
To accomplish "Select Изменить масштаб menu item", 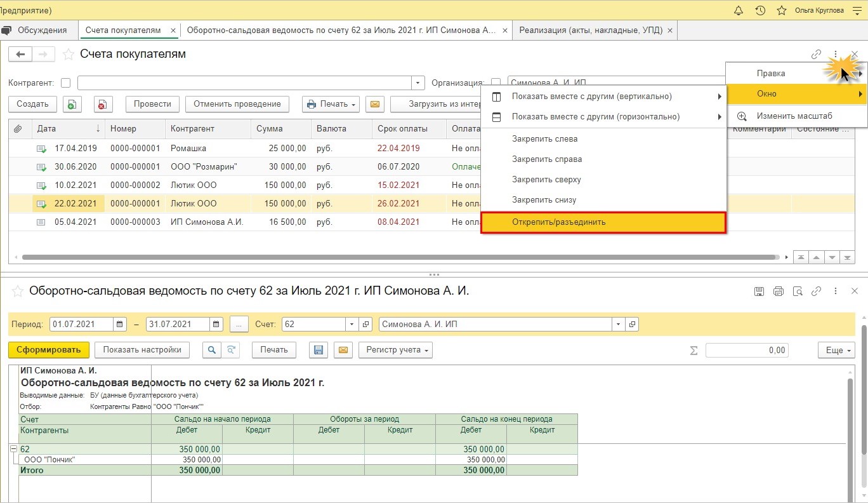I will 796,116.
